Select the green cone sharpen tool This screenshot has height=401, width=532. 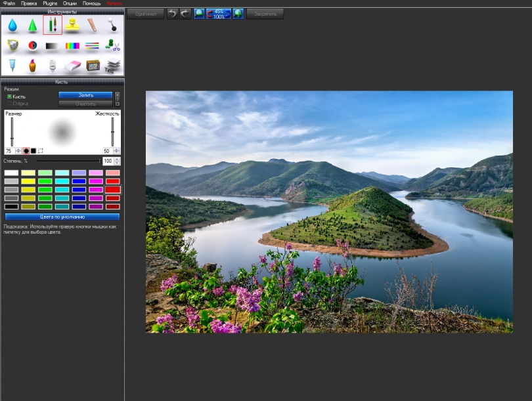point(32,26)
